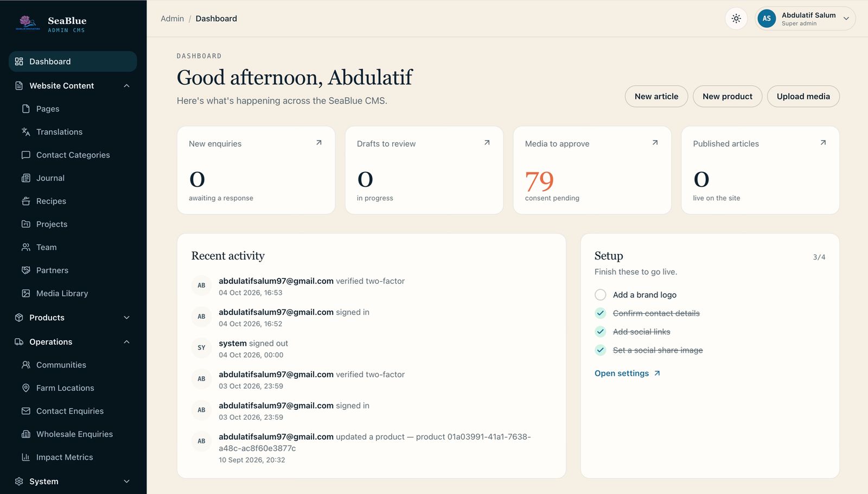Viewport: 868px width, 494px height.
Task: Toggle the Set a social share image checkmark
Action: coord(601,350)
